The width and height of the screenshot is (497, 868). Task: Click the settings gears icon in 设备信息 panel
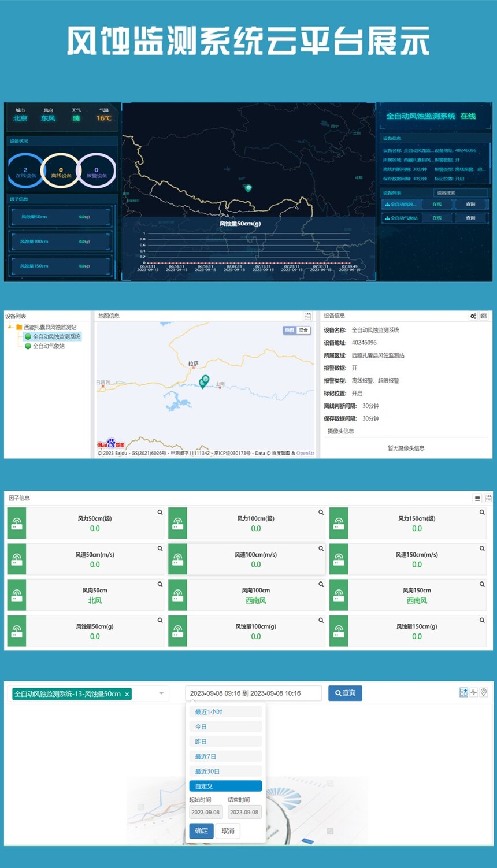[x=473, y=316]
